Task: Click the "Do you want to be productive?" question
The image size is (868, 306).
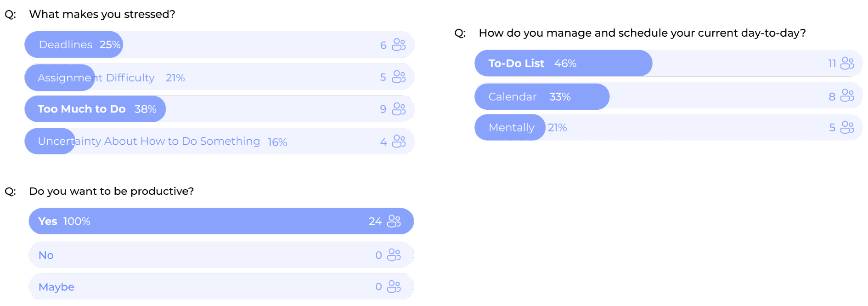Action: coord(111,191)
